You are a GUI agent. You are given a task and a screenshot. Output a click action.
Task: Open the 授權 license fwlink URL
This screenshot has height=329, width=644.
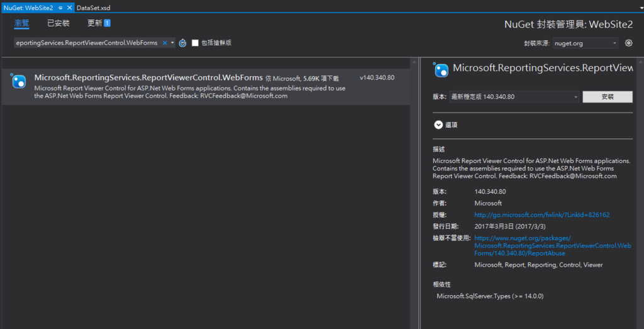(x=541, y=215)
